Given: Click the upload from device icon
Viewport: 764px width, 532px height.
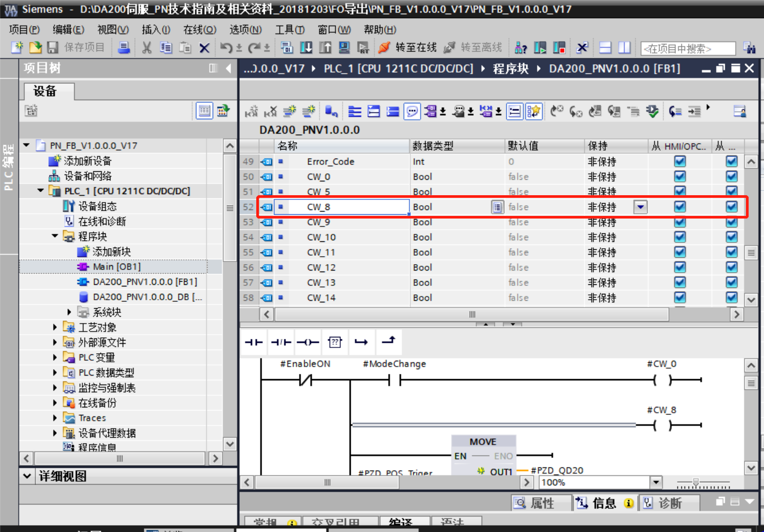Looking at the screenshot, I should pos(325,48).
